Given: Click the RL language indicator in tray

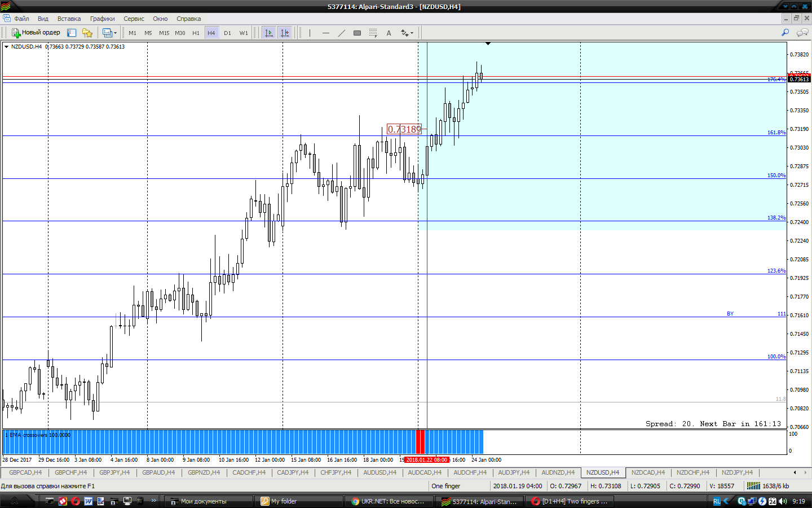Looking at the screenshot, I should tap(717, 501).
